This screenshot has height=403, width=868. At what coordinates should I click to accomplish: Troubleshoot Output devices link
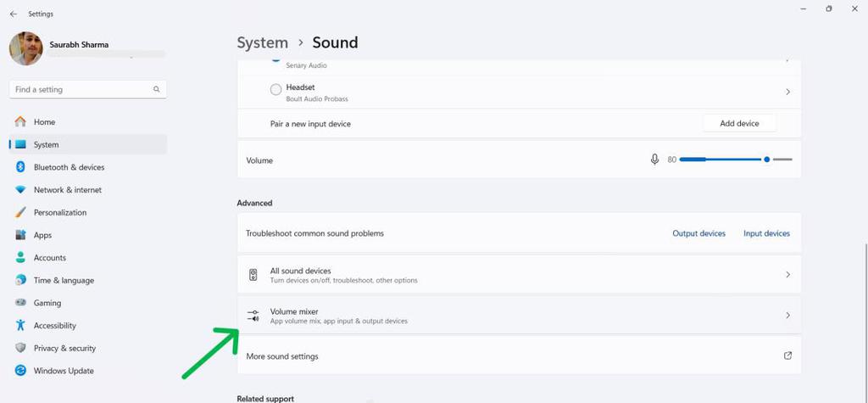coord(698,233)
